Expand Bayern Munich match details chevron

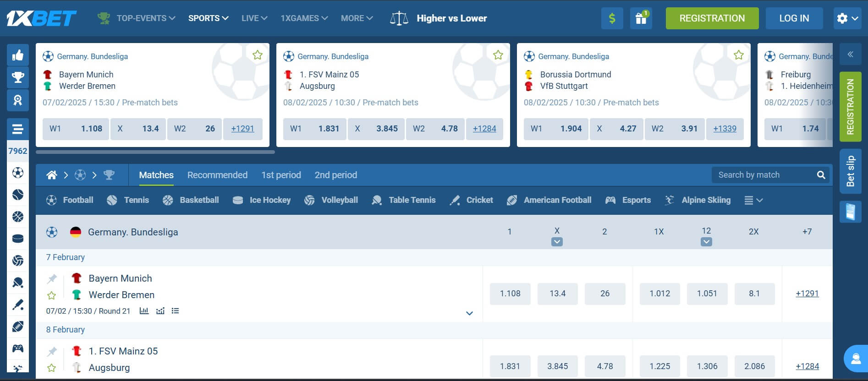469,313
